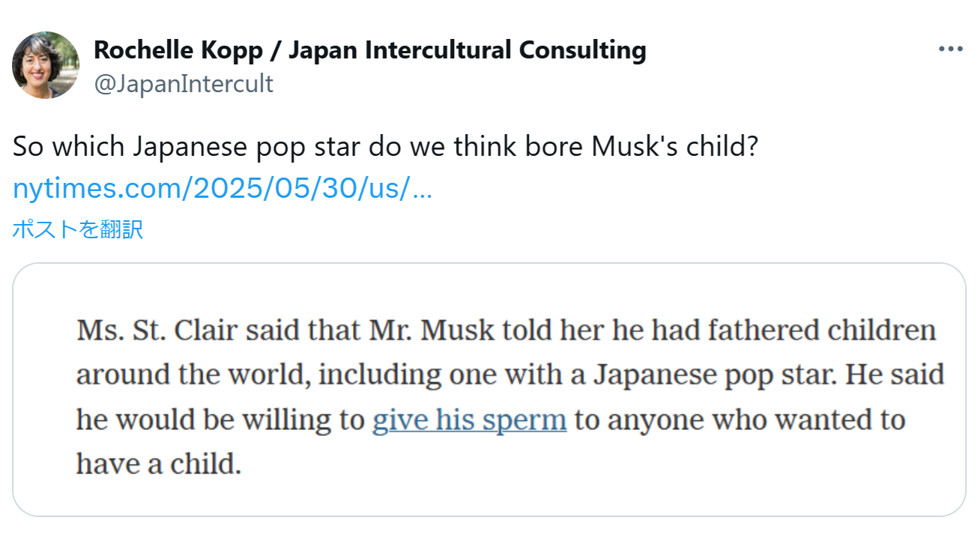Select the underlined "give his sperm" link
Image resolution: width=980 pixels, height=535 pixels.
[x=469, y=420]
